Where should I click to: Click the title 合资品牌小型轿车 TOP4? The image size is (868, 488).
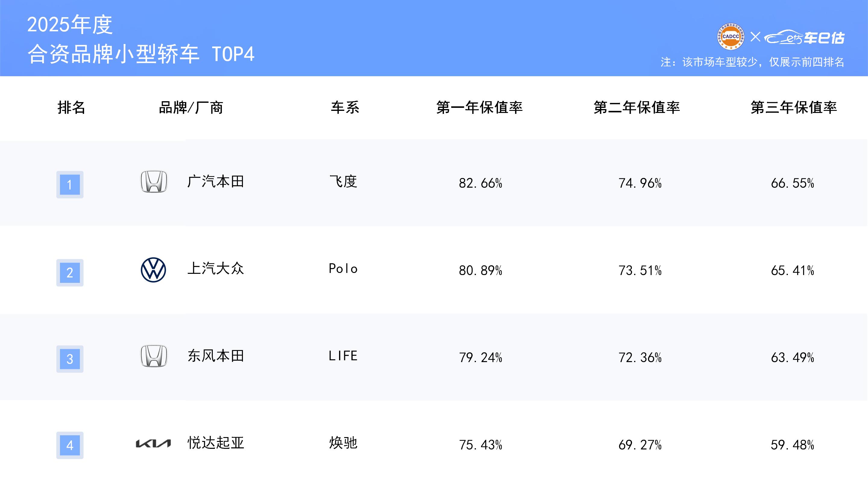click(141, 54)
